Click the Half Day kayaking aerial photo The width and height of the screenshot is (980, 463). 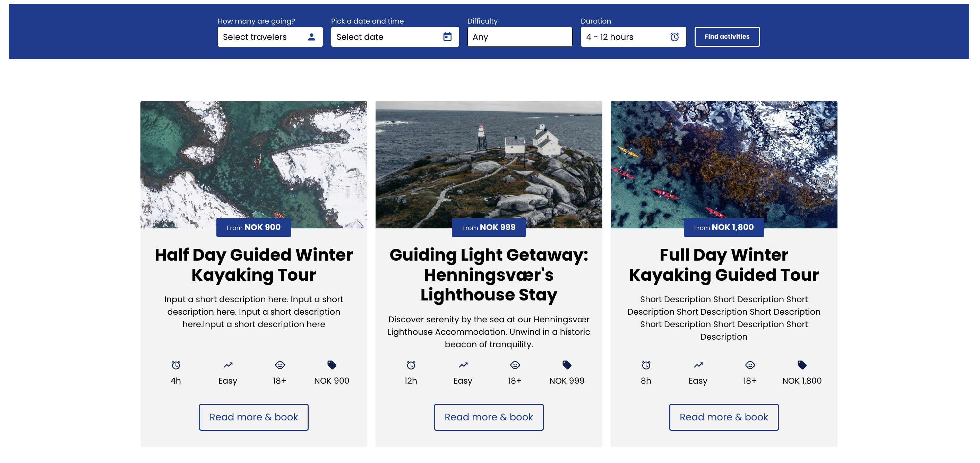tap(254, 164)
